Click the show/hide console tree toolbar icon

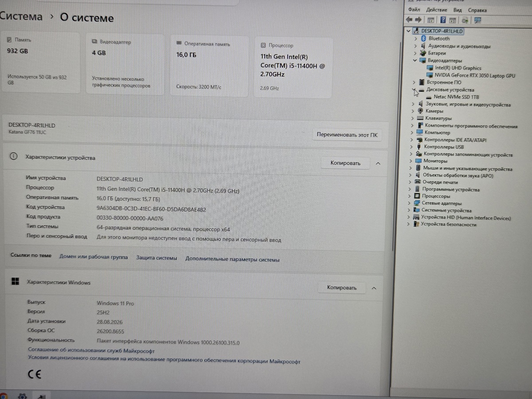pyautogui.click(x=430, y=20)
